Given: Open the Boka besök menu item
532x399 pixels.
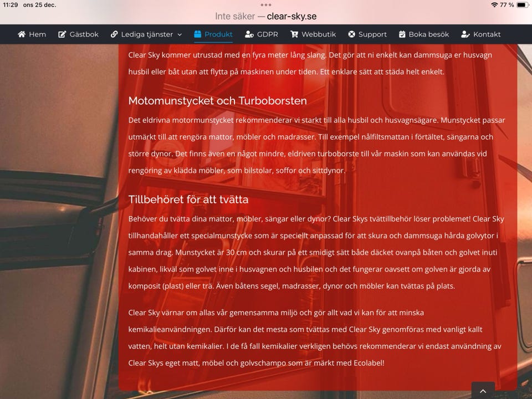Looking at the screenshot, I should pyautogui.click(x=424, y=34).
